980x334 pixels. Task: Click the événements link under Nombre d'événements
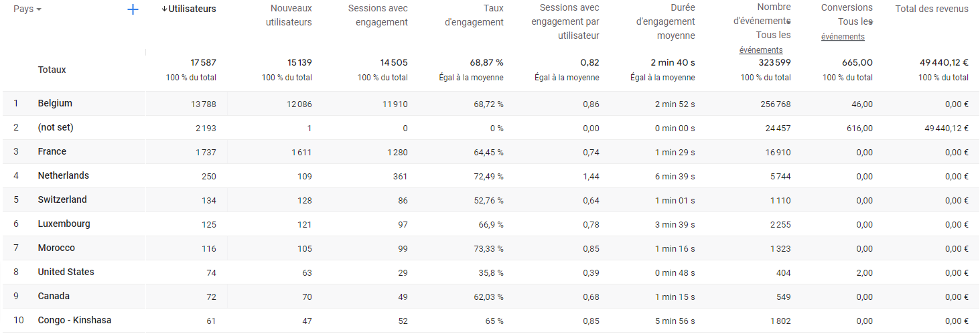(761, 50)
